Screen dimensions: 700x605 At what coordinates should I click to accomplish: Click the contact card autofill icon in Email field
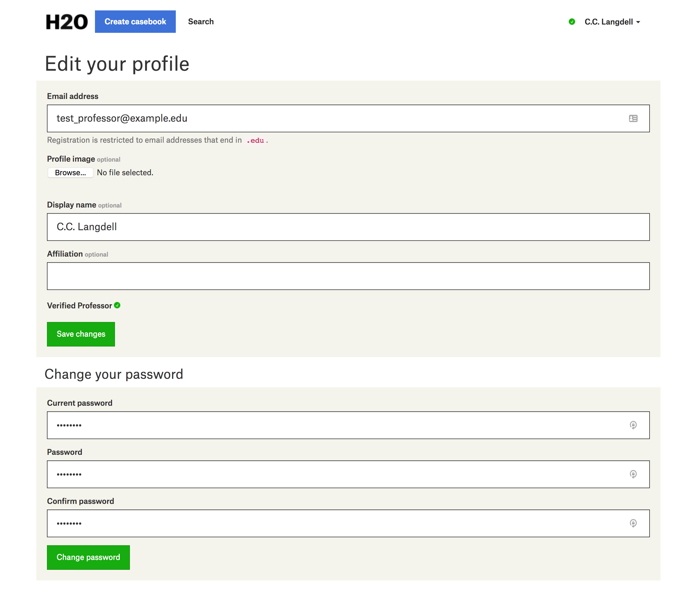[633, 118]
